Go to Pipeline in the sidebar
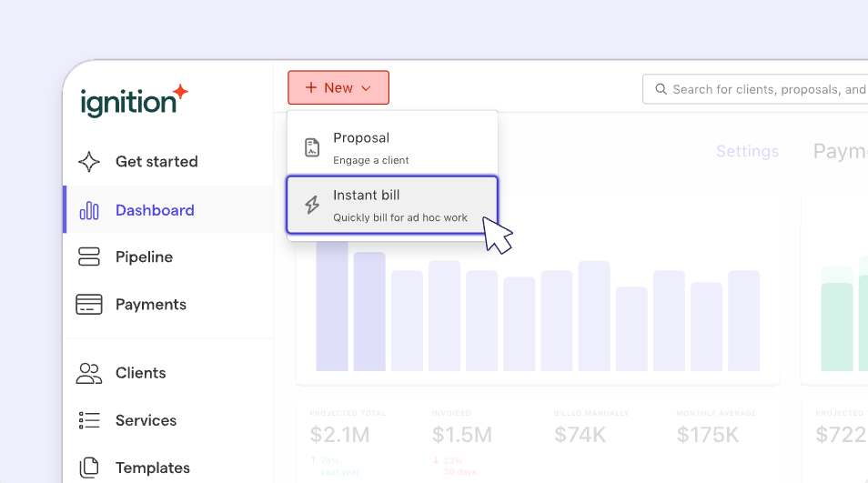This screenshot has height=483, width=868. click(x=144, y=257)
